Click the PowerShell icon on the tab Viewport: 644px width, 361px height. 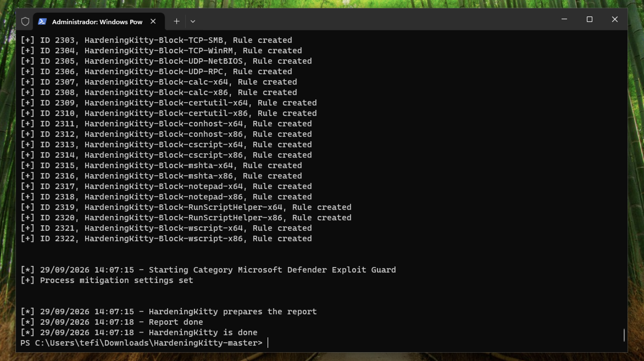pos(42,21)
